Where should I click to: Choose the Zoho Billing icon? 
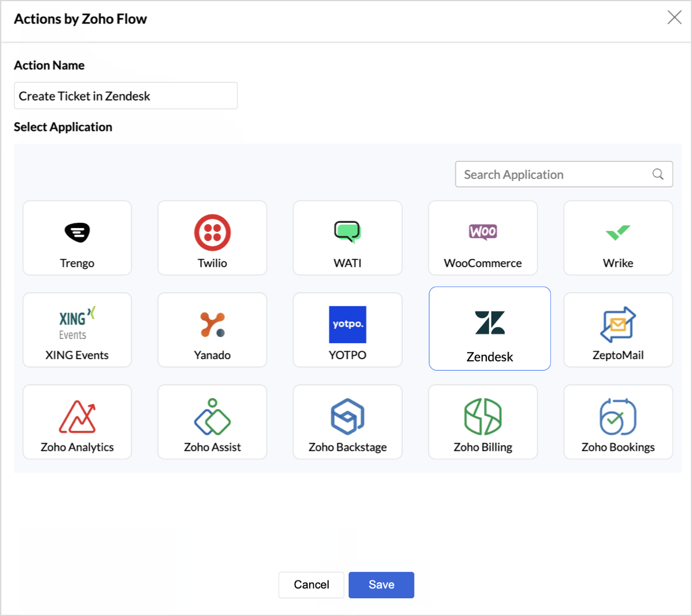[x=483, y=416]
